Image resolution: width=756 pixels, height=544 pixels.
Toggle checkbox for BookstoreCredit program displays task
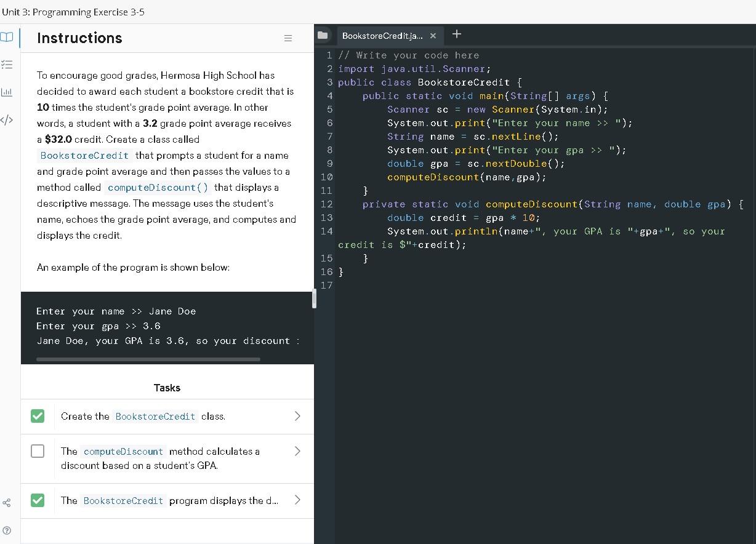click(x=38, y=500)
